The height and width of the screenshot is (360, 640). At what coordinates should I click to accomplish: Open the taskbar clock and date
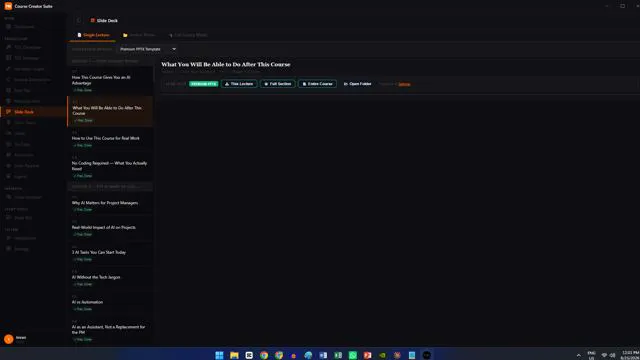coord(630,355)
